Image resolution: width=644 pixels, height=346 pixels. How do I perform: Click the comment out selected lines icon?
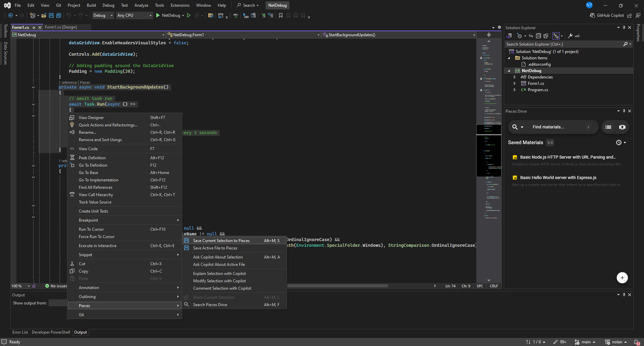coord(263,15)
